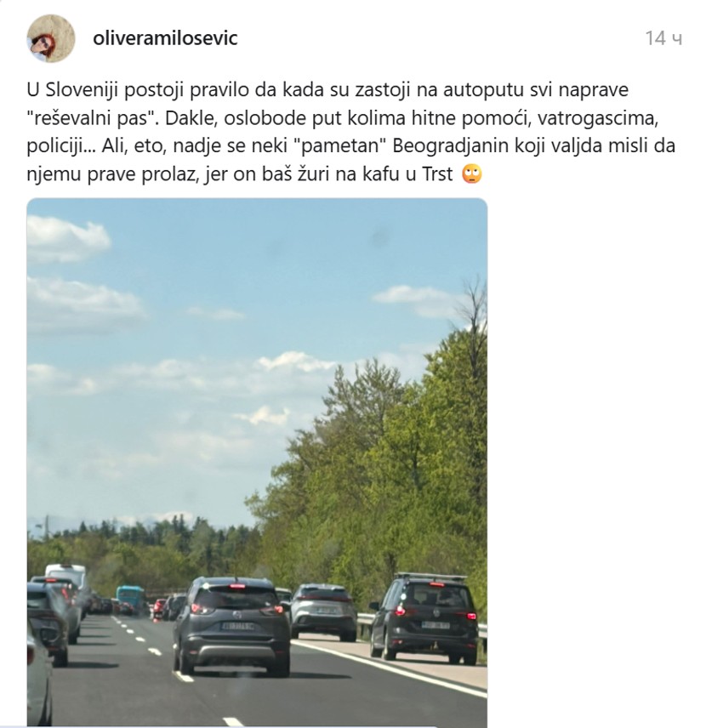Click the SUV's rear license plate
The height and width of the screenshot is (728, 723).
(238, 626)
